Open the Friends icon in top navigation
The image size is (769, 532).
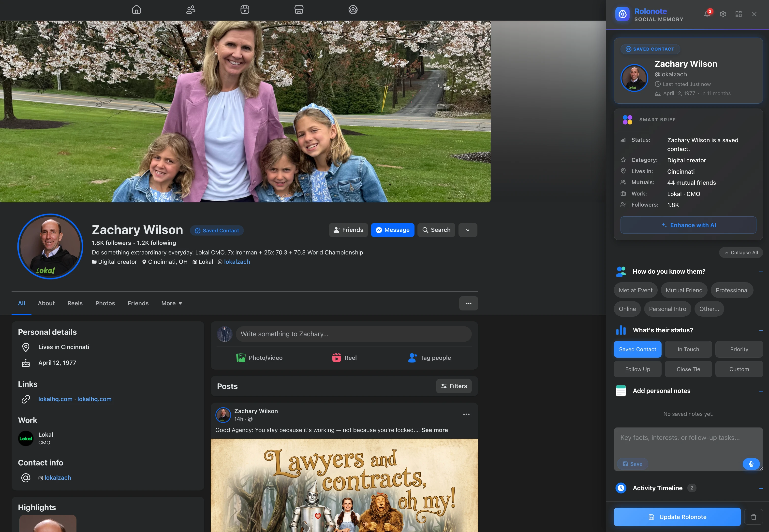tap(191, 10)
